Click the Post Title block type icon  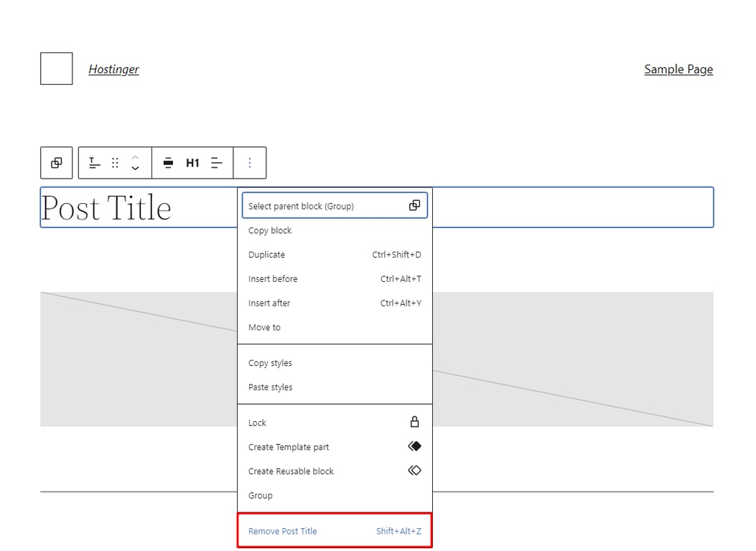pos(94,163)
